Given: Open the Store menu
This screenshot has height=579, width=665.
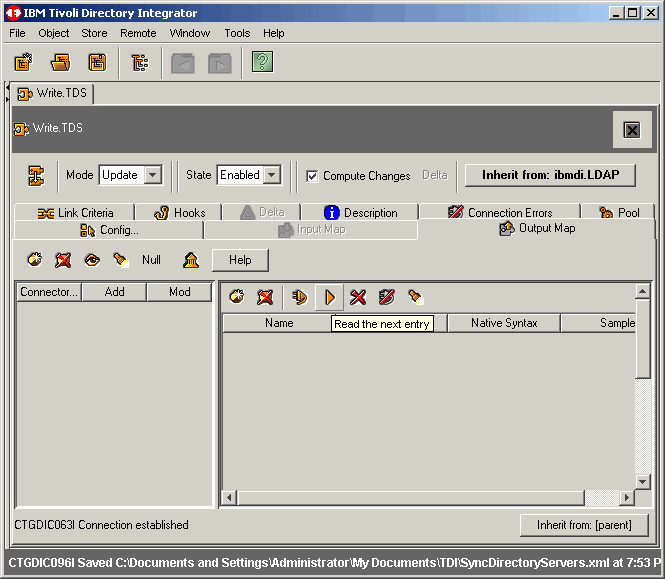Looking at the screenshot, I should click(x=94, y=33).
